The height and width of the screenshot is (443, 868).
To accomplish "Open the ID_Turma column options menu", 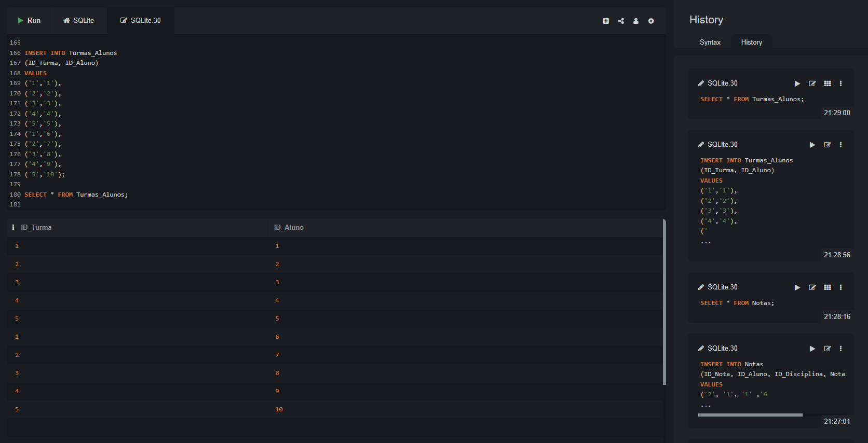I will 13,228.
